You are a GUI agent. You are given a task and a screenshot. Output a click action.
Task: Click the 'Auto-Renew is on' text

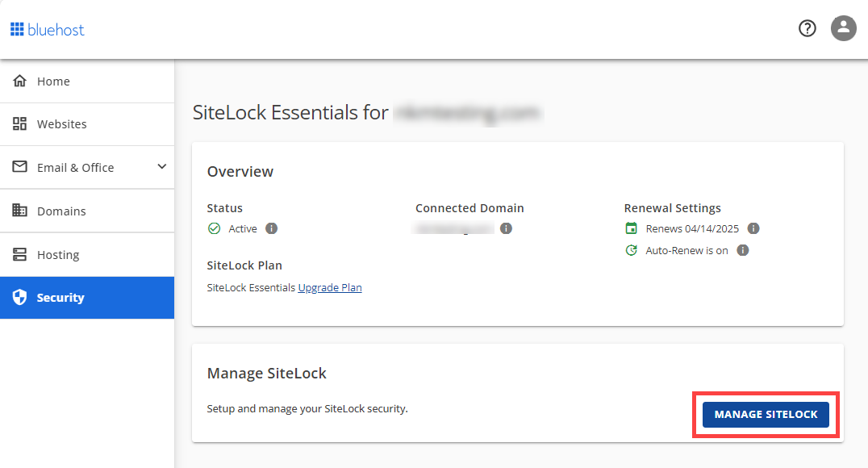coord(686,251)
